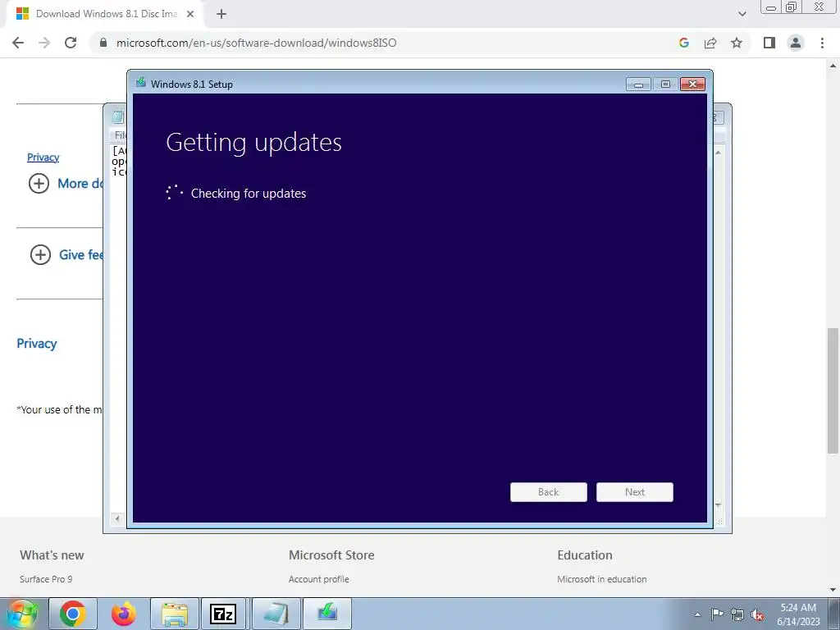Open a new Chrome tab
The image size is (840, 630).
click(x=221, y=14)
